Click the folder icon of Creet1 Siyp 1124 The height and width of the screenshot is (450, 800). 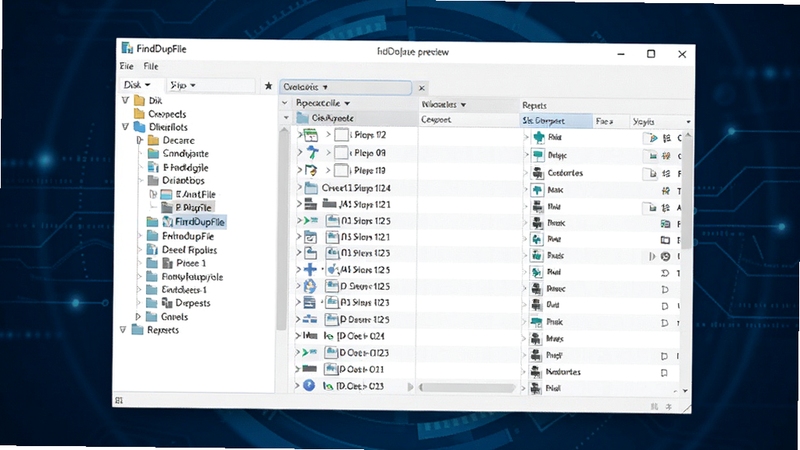pyautogui.click(x=311, y=188)
